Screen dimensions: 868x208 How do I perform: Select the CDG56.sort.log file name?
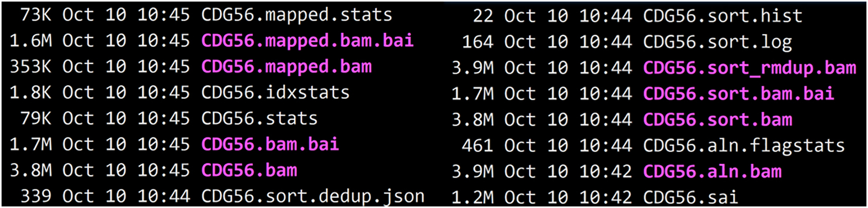[x=717, y=42]
